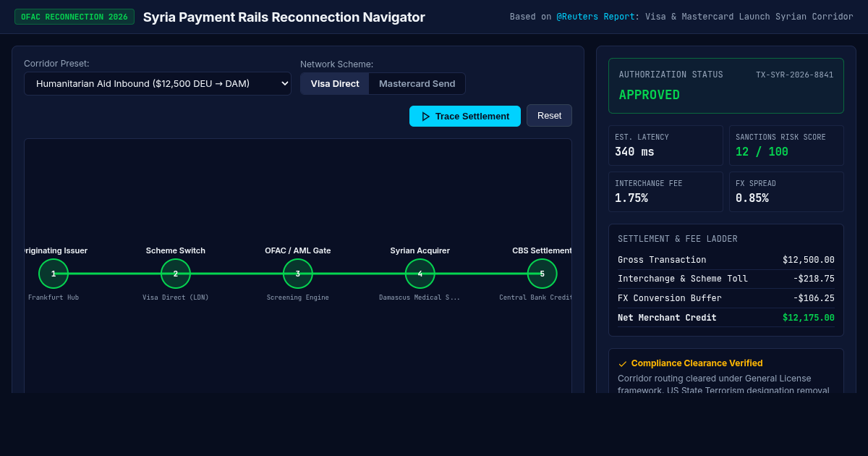Click the Interchange & Scheme Toll row
Screen dimensions: 868x456
click(726, 279)
